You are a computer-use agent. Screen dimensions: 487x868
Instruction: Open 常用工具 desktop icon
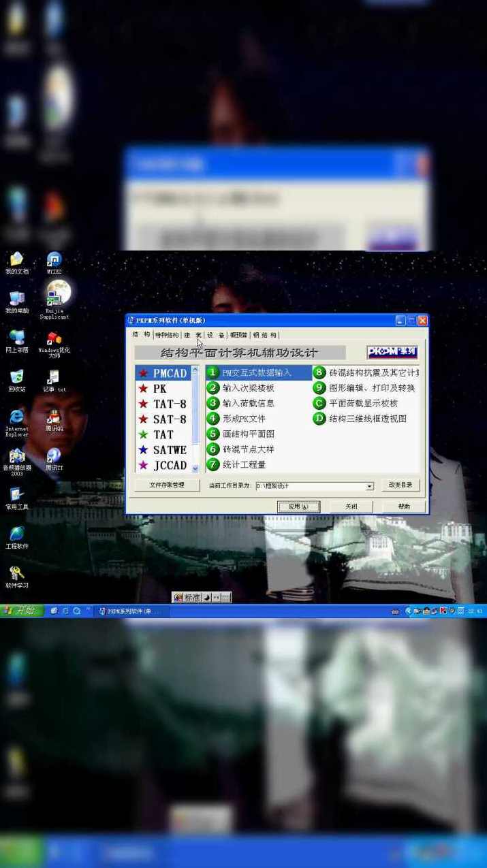17,498
